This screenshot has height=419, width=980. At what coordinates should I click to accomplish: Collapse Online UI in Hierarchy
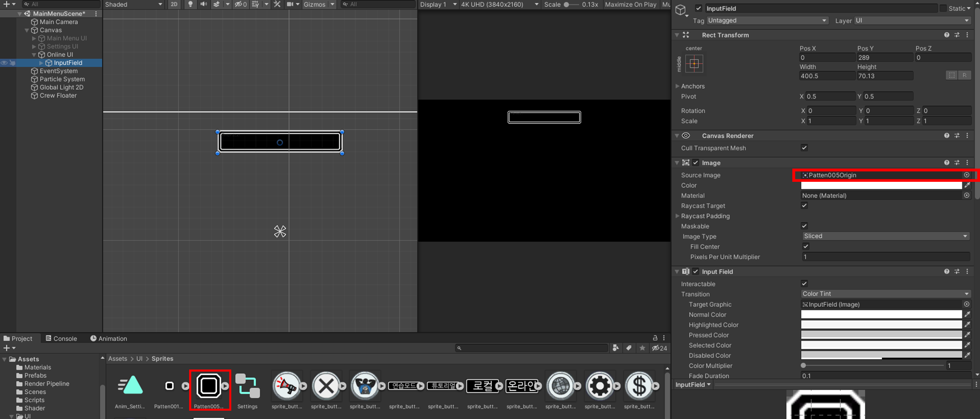pos(34,55)
